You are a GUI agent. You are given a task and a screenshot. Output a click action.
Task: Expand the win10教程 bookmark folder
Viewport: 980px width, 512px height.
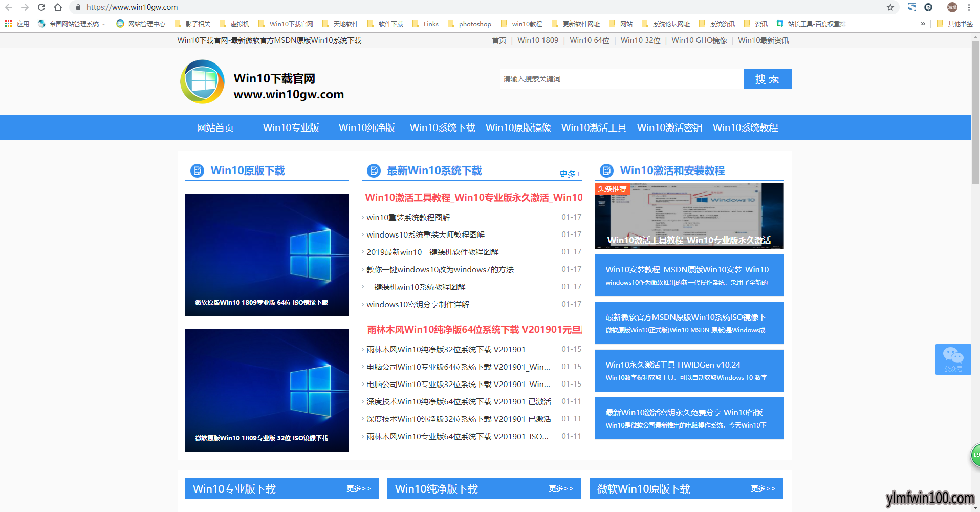click(x=521, y=24)
